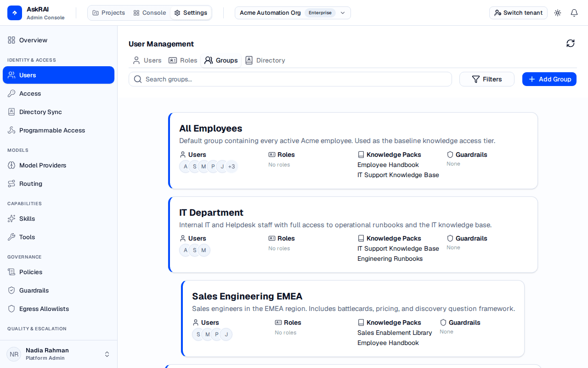Open Model Providers page
The image size is (588, 368).
pos(58,165)
